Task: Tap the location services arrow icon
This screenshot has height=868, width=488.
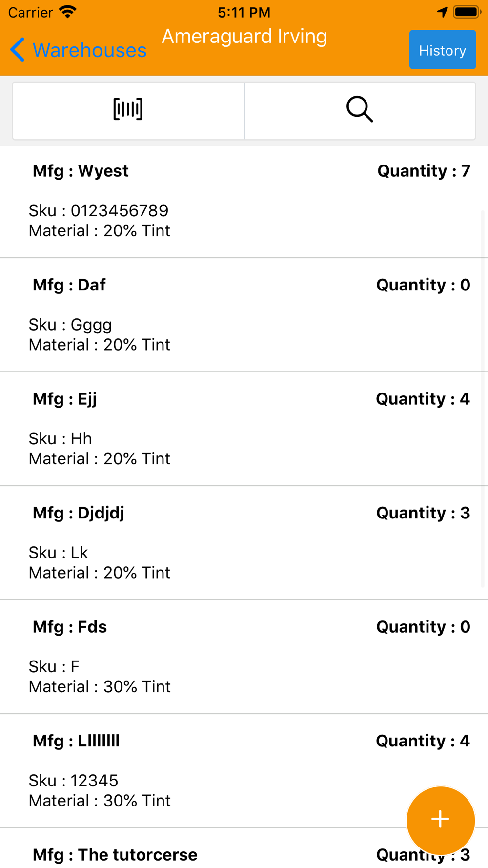Action: (x=442, y=12)
